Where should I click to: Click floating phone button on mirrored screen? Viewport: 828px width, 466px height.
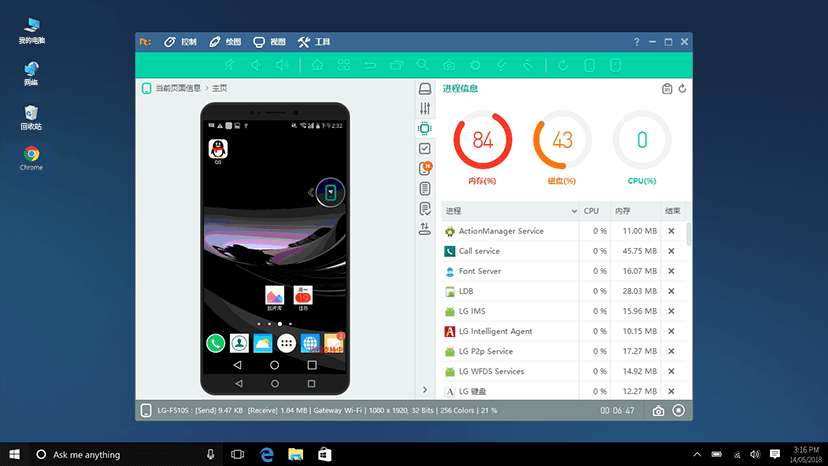tap(331, 192)
